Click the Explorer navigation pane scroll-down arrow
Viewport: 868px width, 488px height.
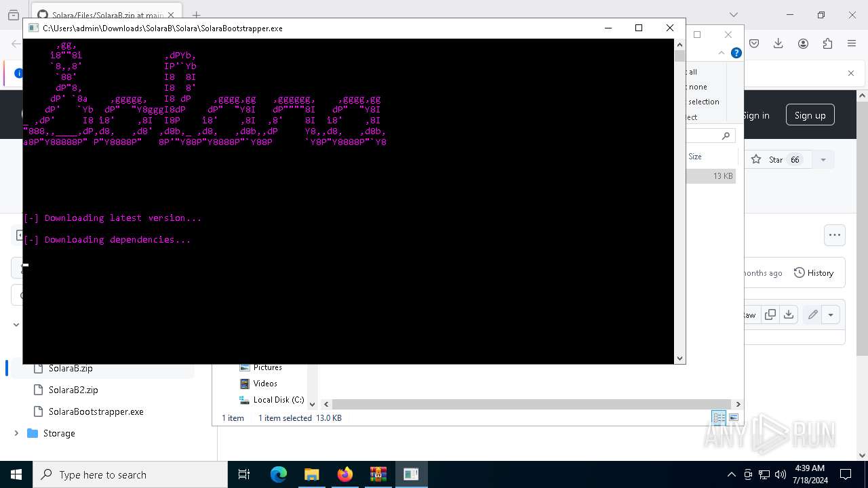313,404
